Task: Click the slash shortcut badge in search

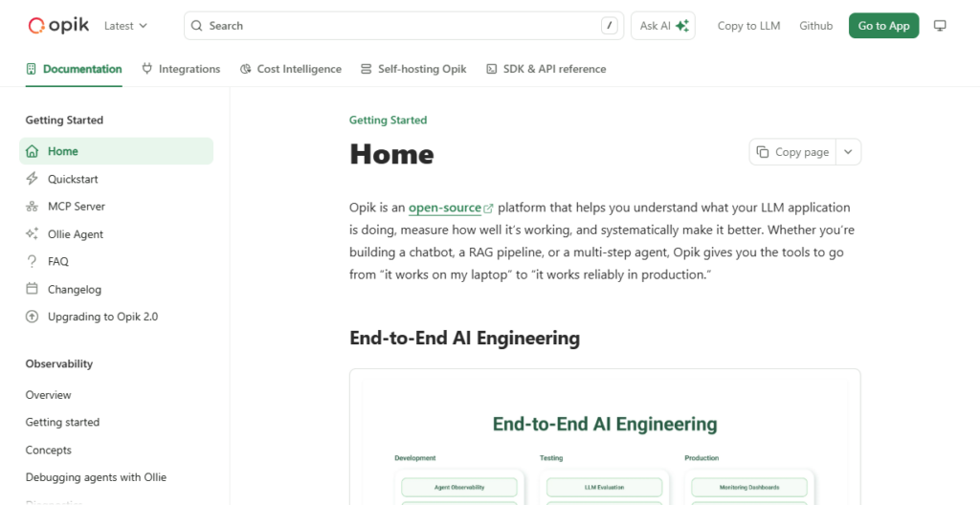Action: tap(610, 26)
